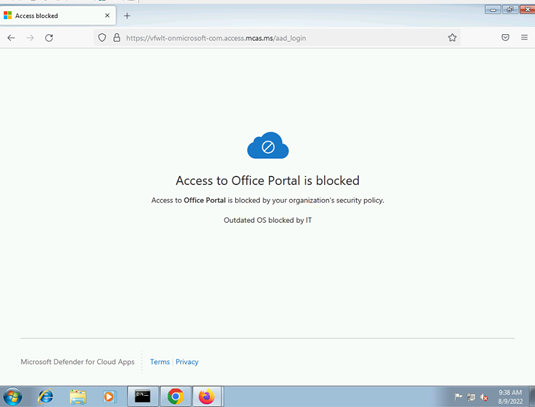535x407 pixels.
Task: Click the forward navigation arrow
Action: (x=30, y=38)
